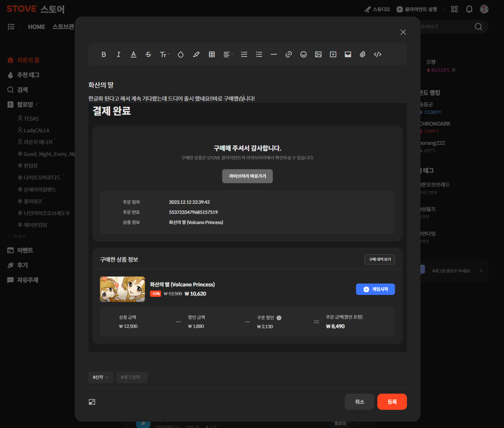This screenshot has height=428, width=504.
Task: Open the 라운지 홈 sidebar item
Action: (x=24, y=60)
